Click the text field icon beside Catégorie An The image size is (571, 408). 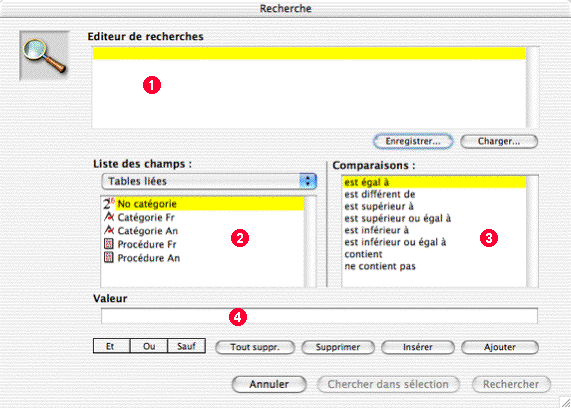pyautogui.click(x=109, y=230)
